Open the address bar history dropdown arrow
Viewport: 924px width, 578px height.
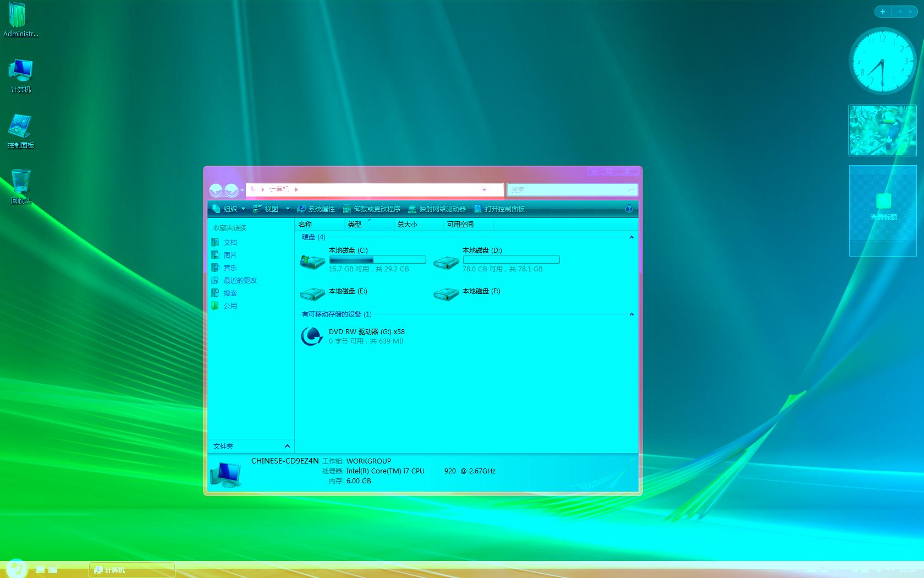point(484,189)
